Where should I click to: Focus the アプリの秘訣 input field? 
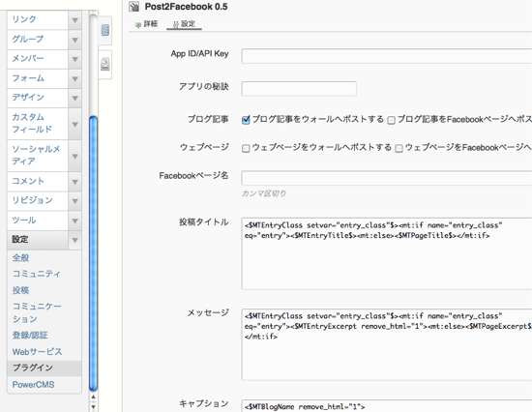click(x=299, y=89)
